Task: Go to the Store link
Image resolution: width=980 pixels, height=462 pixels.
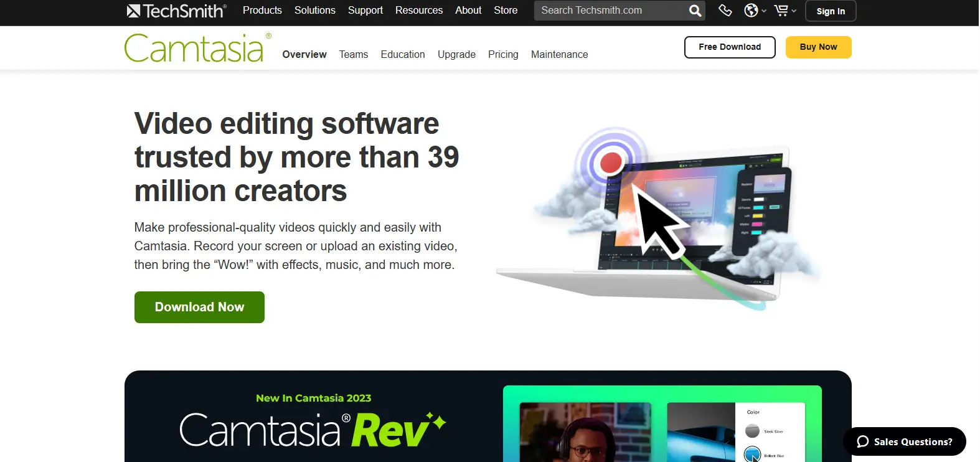Action: tap(506, 10)
